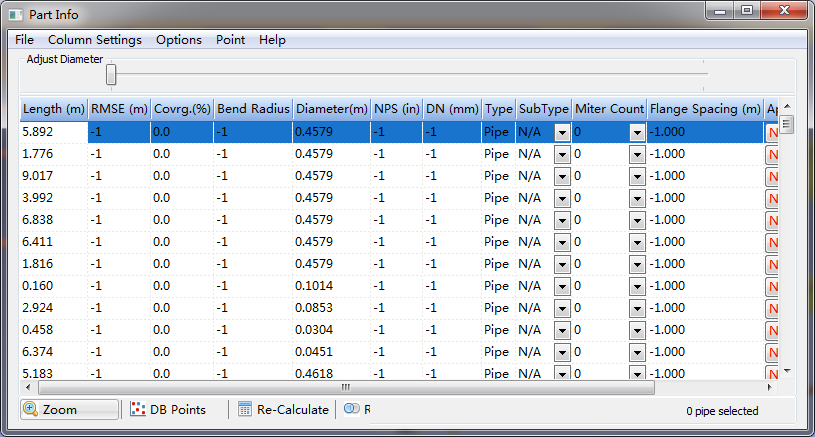Viewport: 815px width, 437px height.
Task: Open SubType dropdown in the 0.458 row
Action: pyautogui.click(x=562, y=330)
